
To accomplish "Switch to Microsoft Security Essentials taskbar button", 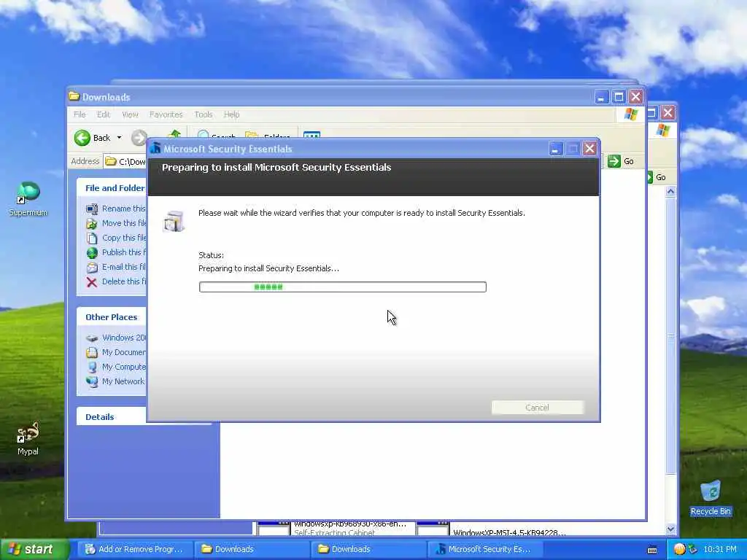I will tap(484, 549).
